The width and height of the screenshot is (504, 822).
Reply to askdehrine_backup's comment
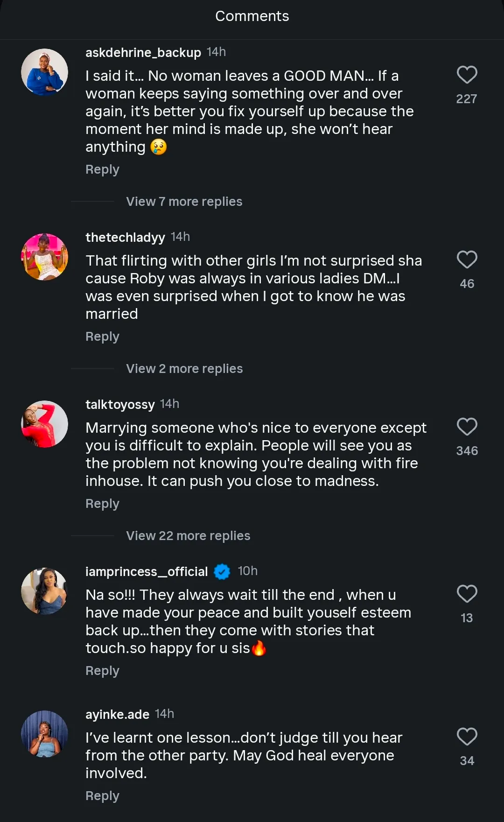click(102, 169)
